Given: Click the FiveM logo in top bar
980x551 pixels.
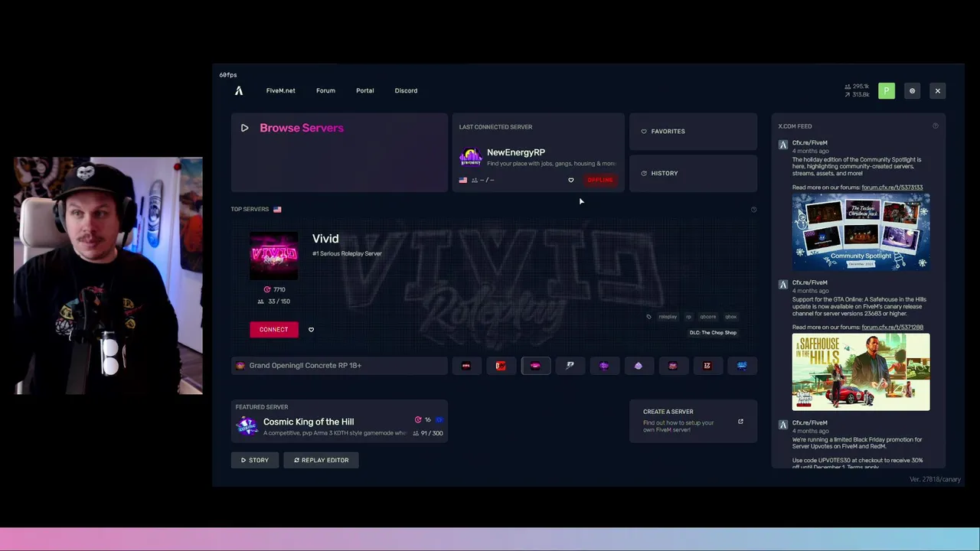Looking at the screenshot, I should coord(239,90).
